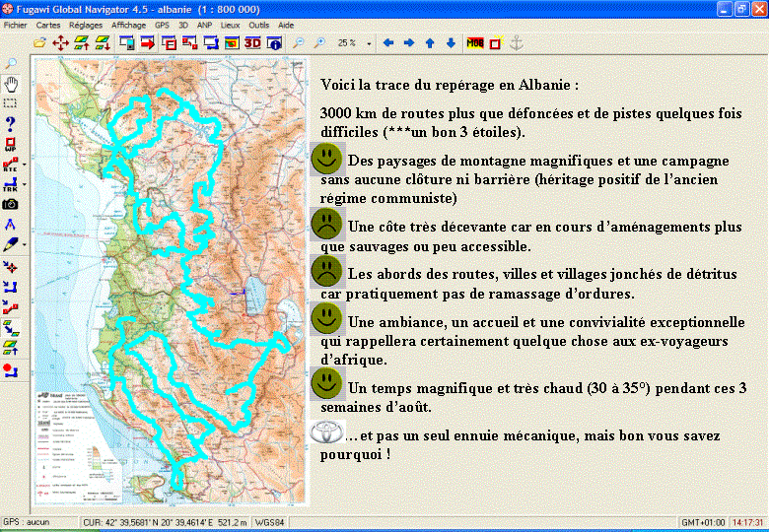Select the TRK track tool

point(10,184)
